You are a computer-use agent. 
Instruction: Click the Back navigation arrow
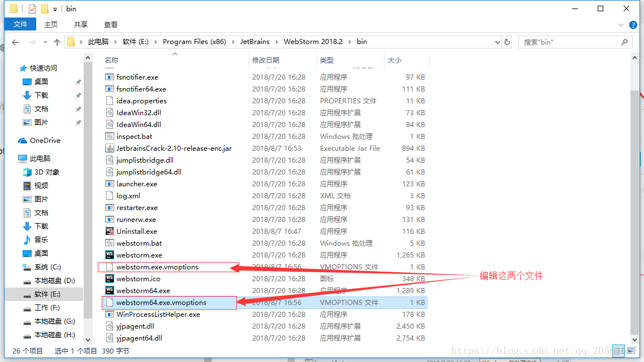tap(15, 42)
